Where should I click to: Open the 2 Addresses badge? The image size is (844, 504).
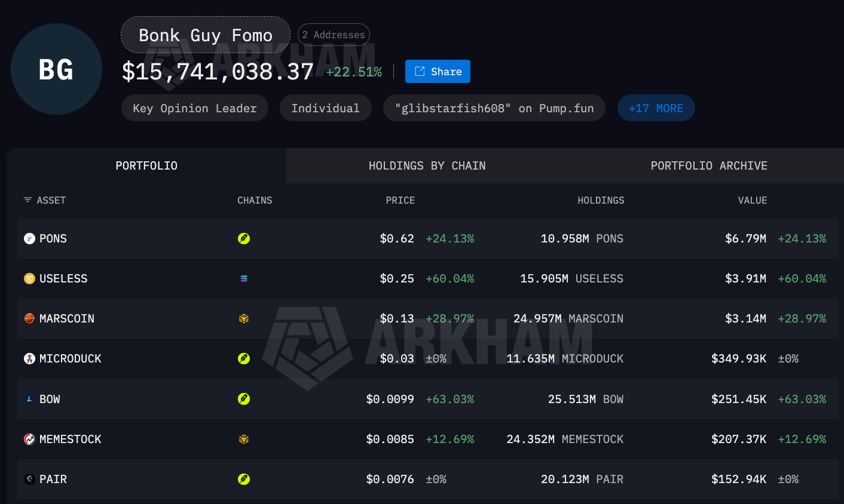(334, 35)
